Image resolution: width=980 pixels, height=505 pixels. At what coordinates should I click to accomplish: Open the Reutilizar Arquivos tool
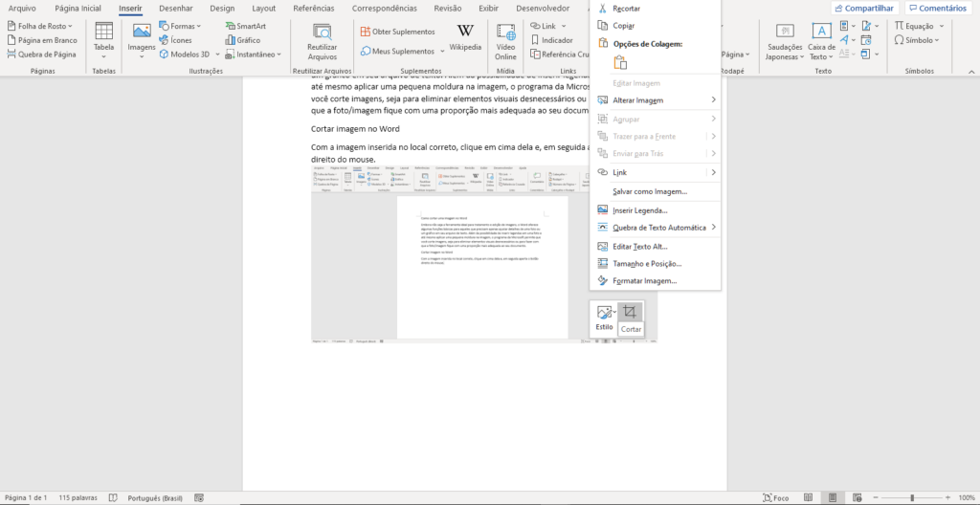click(x=322, y=41)
